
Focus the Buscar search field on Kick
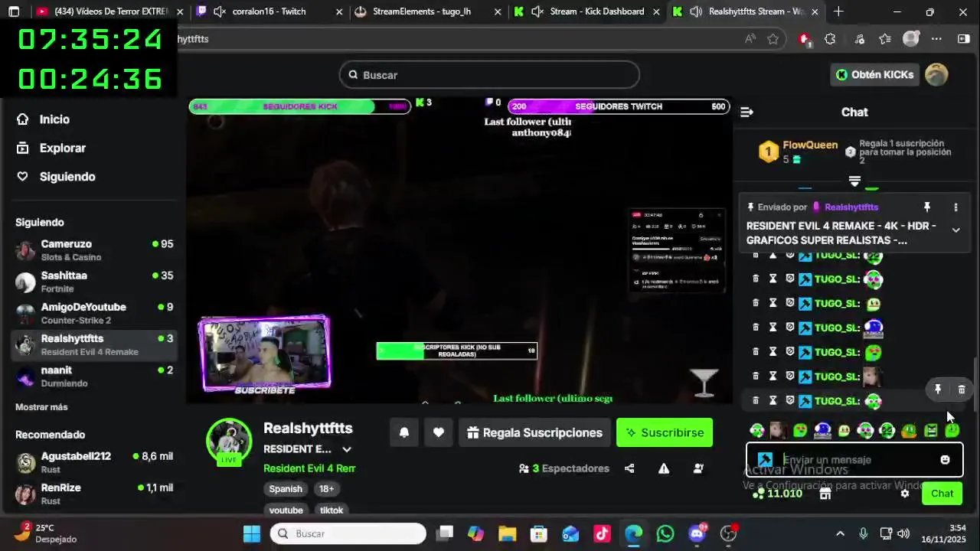[489, 75]
